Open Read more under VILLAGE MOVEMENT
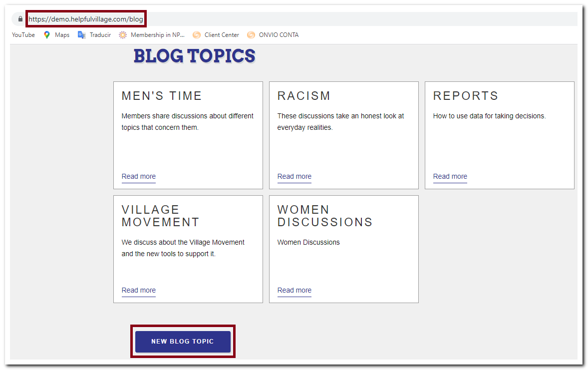Screen dimensions: 588x370 click(138, 290)
